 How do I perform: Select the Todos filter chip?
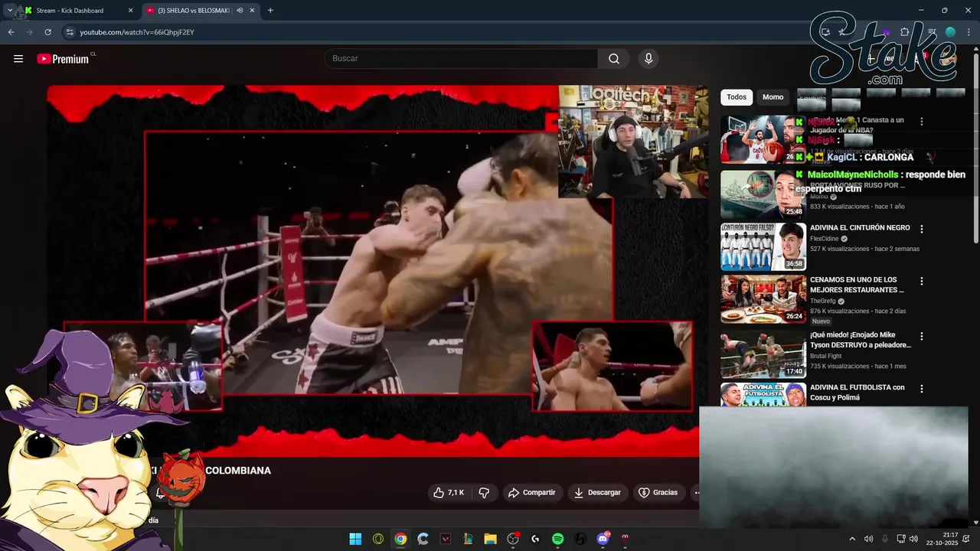pos(737,97)
